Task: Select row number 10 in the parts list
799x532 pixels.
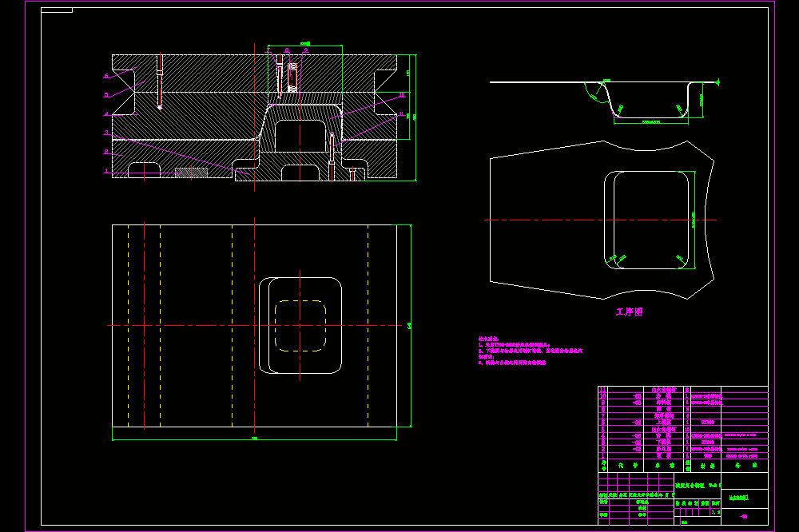Action: [683, 396]
